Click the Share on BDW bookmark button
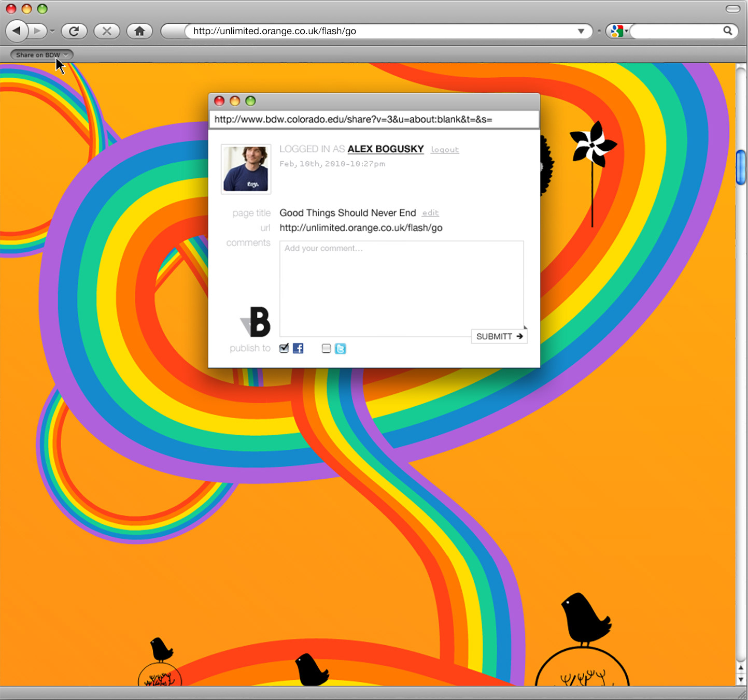748x700 pixels. coord(41,54)
